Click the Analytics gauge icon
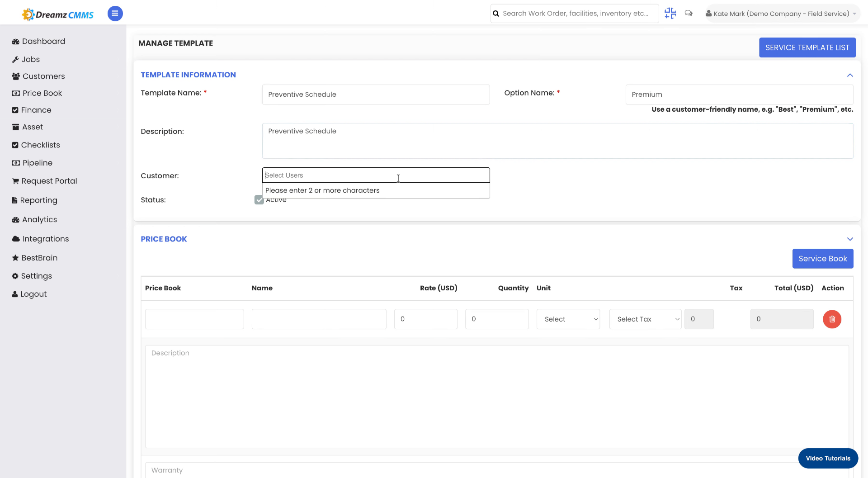Screen dimensions: 868x478 click(x=16, y=219)
